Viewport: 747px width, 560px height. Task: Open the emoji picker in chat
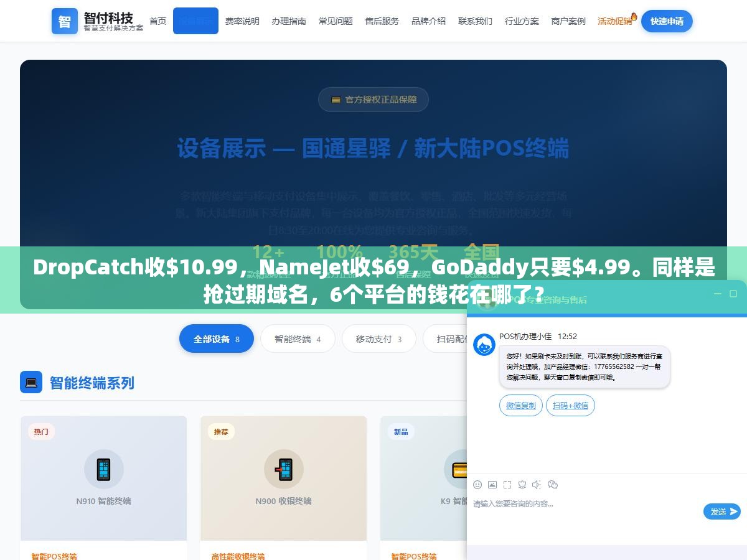click(477, 485)
